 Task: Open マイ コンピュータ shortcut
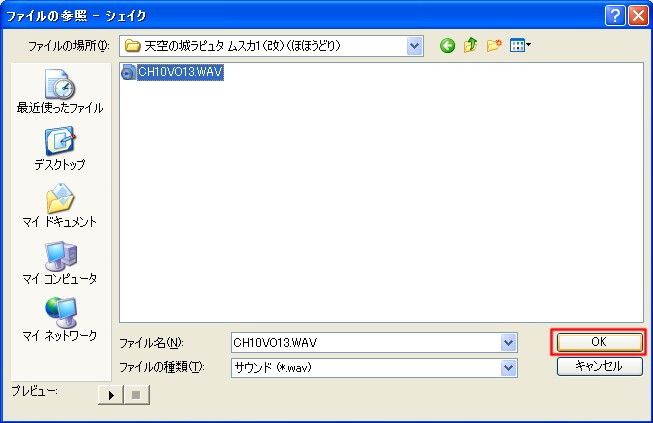click(x=60, y=263)
